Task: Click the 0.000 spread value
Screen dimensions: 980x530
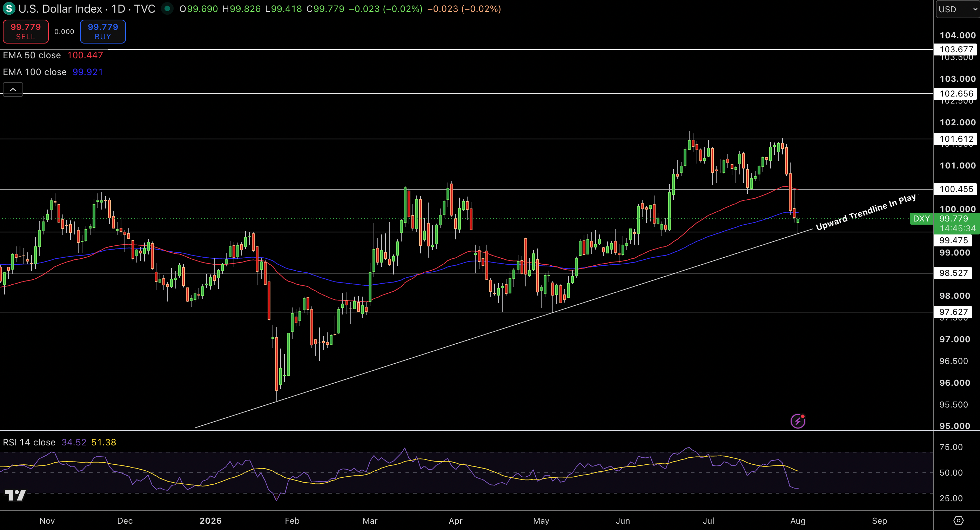Action: [64, 32]
